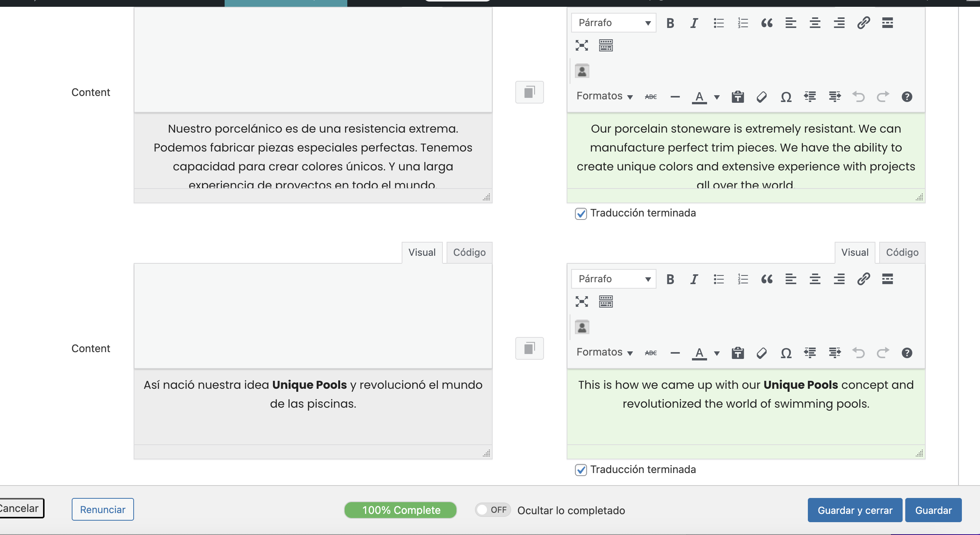Screen dimensions: 980x535
Task: Toggle fullscreen mode in lower editor
Action: (x=581, y=302)
